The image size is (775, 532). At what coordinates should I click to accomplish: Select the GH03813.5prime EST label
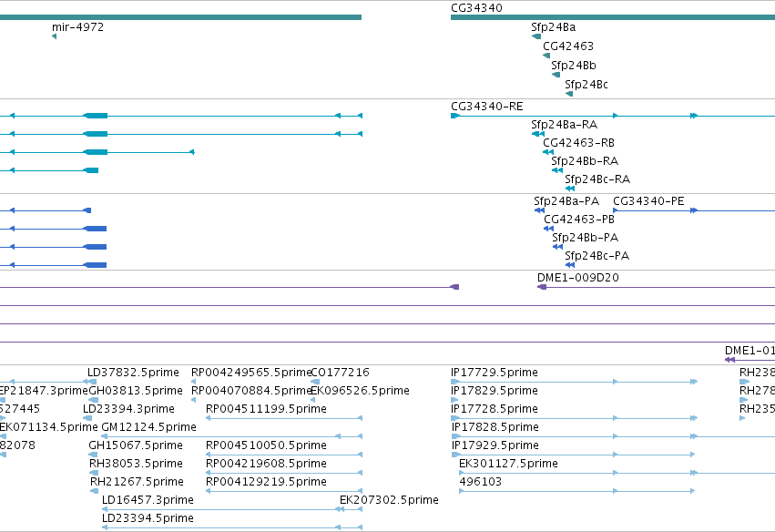pyautogui.click(x=136, y=391)
